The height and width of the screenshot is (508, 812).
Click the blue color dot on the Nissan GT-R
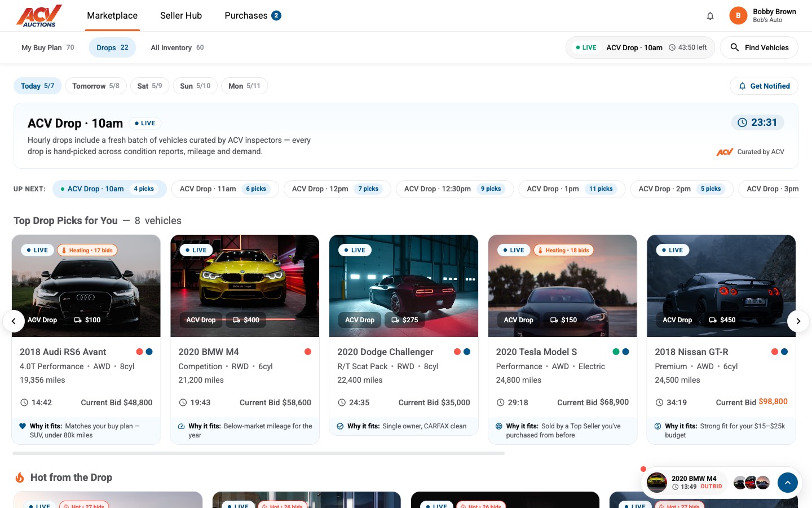click(784, 352)
